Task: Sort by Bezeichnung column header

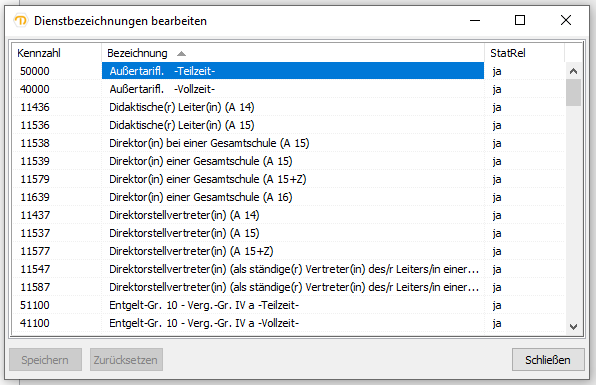Action: click(x=293, y=53)
